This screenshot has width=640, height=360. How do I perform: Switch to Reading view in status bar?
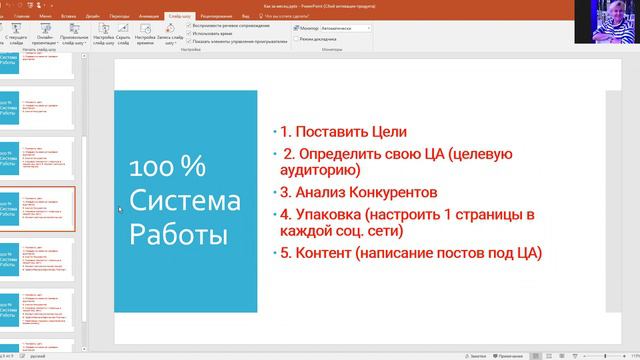(x=562, y=356)
